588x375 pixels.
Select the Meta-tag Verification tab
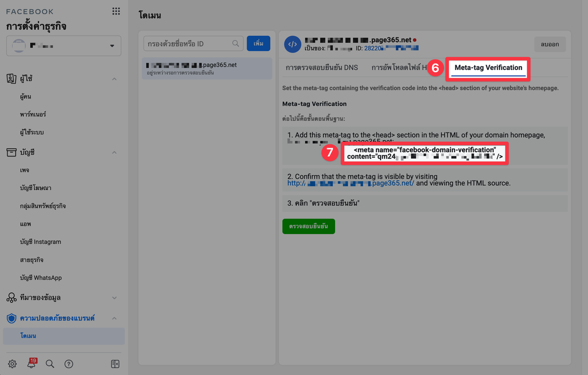pyautogui.click(x=488, y=68)
